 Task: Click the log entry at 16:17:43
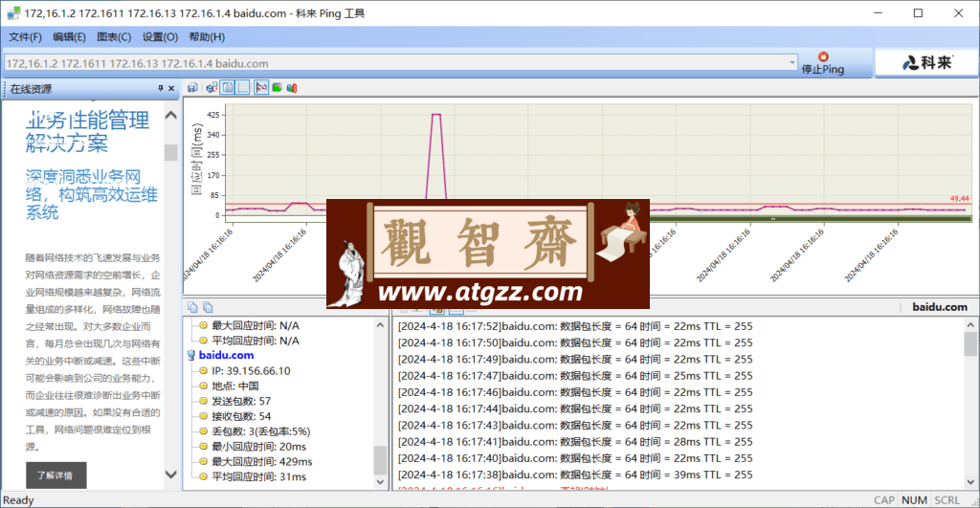575,425
